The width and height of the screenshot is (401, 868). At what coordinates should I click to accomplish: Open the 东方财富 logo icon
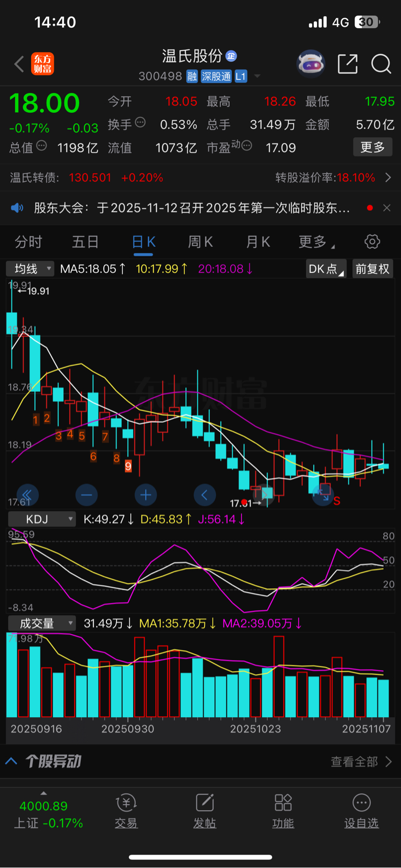click(x=42, y=64)
